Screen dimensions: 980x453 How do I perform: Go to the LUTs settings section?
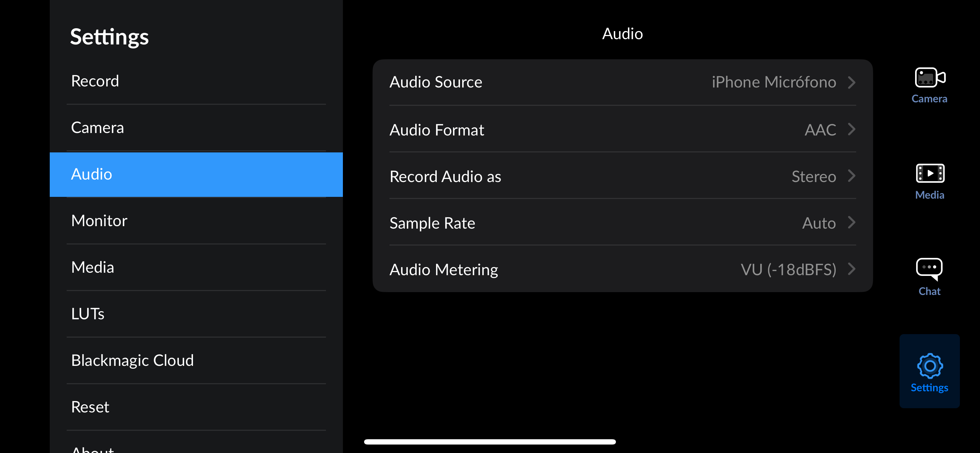pos(87,314)
